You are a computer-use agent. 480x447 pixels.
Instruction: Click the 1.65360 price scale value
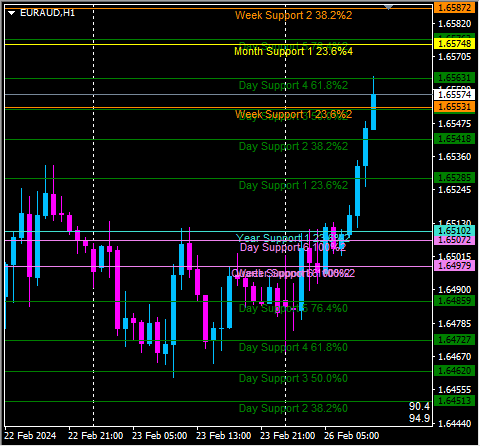pos(455,157)
